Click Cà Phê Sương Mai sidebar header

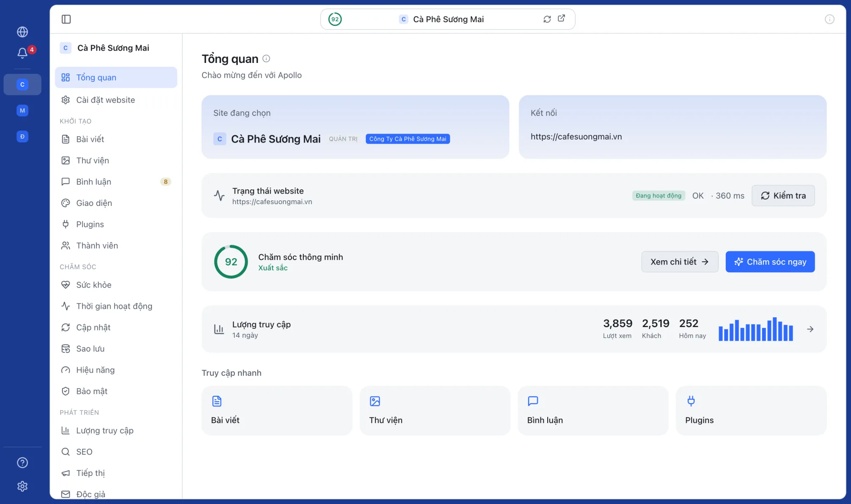105,48
